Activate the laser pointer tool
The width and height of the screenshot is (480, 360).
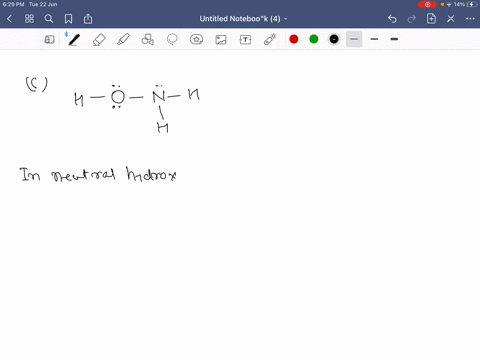coord(270,39)
